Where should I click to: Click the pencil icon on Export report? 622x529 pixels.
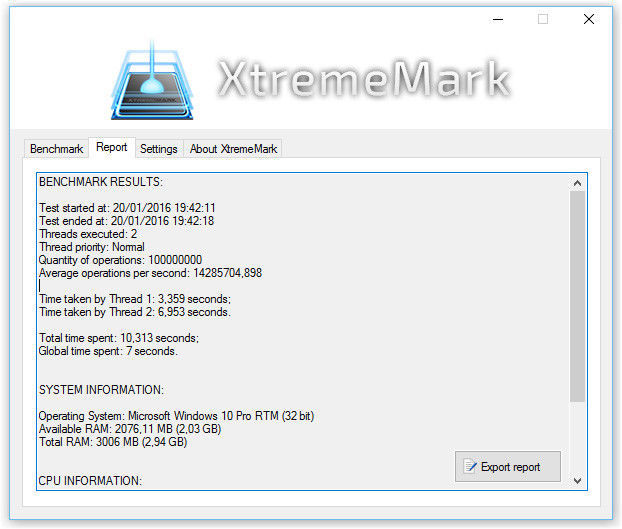click(x=470, y=466)
